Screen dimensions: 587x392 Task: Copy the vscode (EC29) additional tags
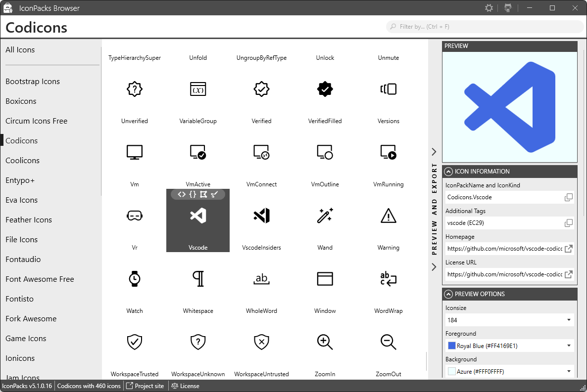(x=568, y=223)
